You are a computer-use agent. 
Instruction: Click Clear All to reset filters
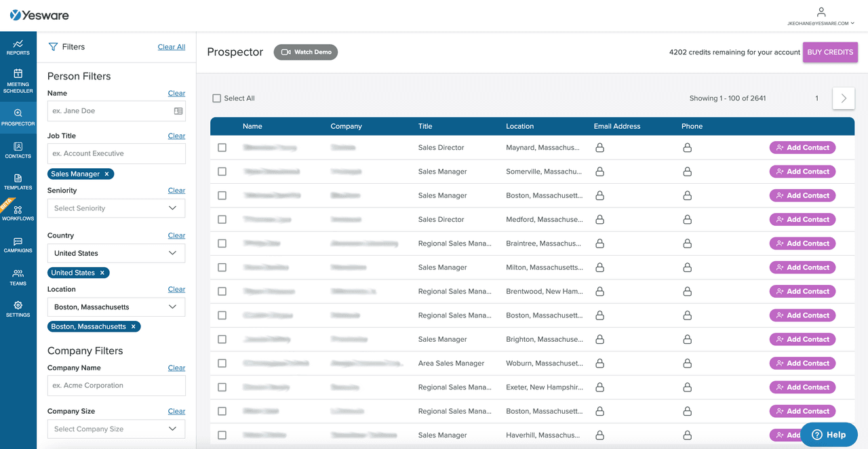click(x=171, y=47)
